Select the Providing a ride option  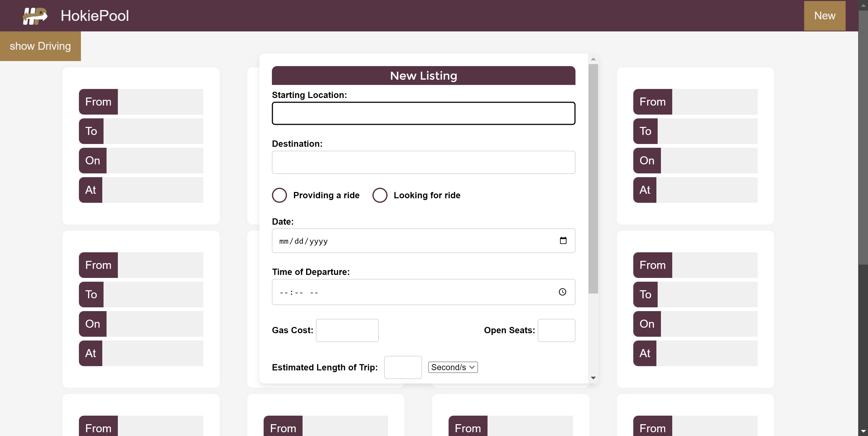[279, 195]
